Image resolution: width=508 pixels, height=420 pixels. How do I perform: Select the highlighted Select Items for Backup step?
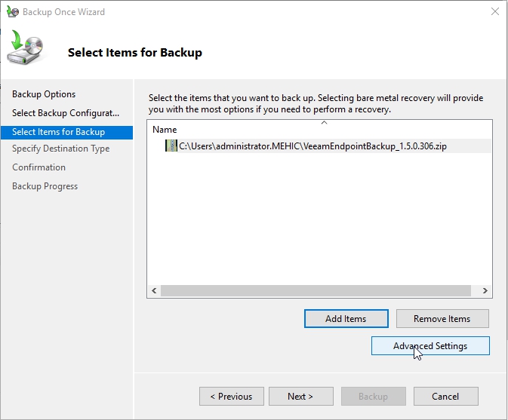(58, 132)
